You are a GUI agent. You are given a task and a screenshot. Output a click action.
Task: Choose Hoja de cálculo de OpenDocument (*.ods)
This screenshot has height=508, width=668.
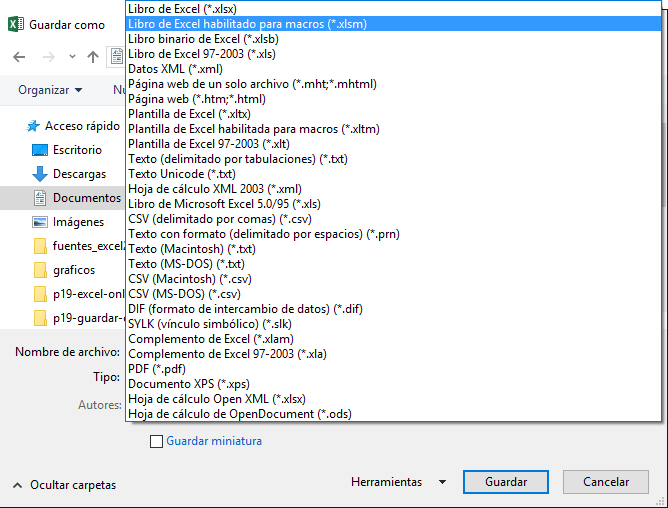click(x=393, y=414)
